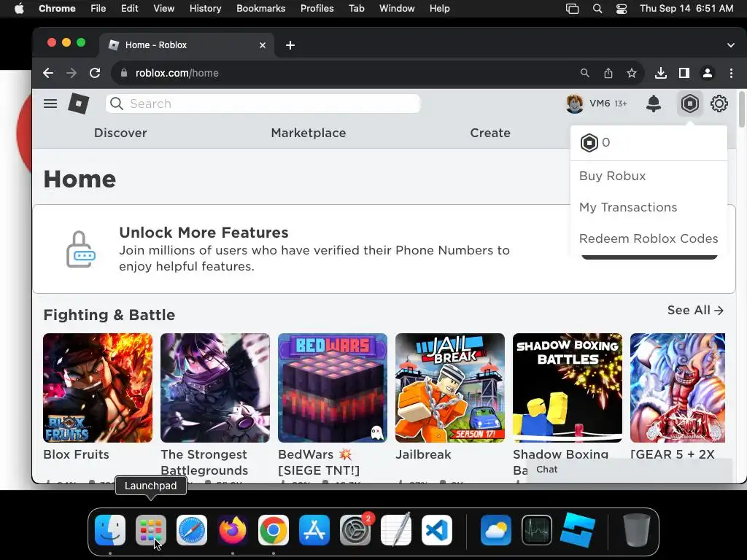
Task: Click VM6 username in header
Action: [600, 104]
